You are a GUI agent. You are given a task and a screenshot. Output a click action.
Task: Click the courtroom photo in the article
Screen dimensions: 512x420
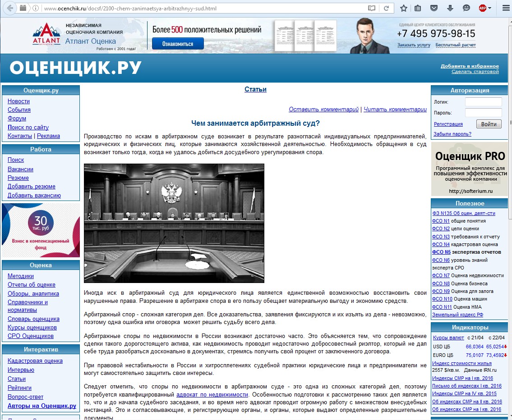coord(174,224)
